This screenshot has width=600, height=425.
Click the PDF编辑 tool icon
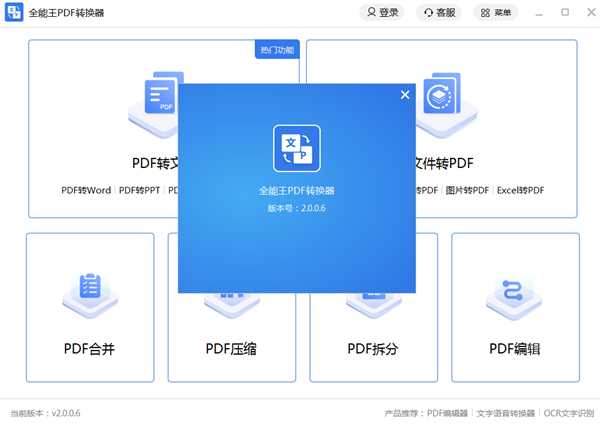click(515, 291)
